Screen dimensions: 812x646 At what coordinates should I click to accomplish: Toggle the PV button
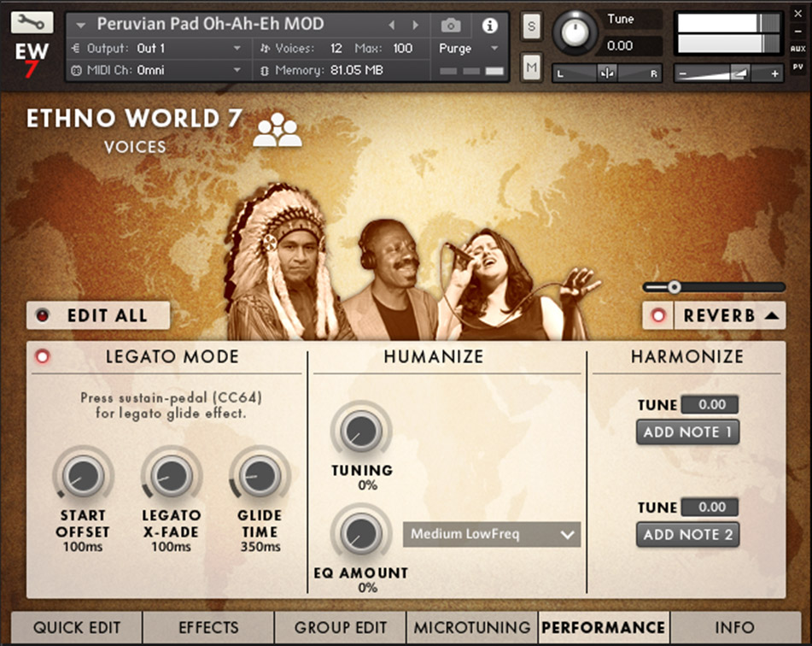click(798, 67)
